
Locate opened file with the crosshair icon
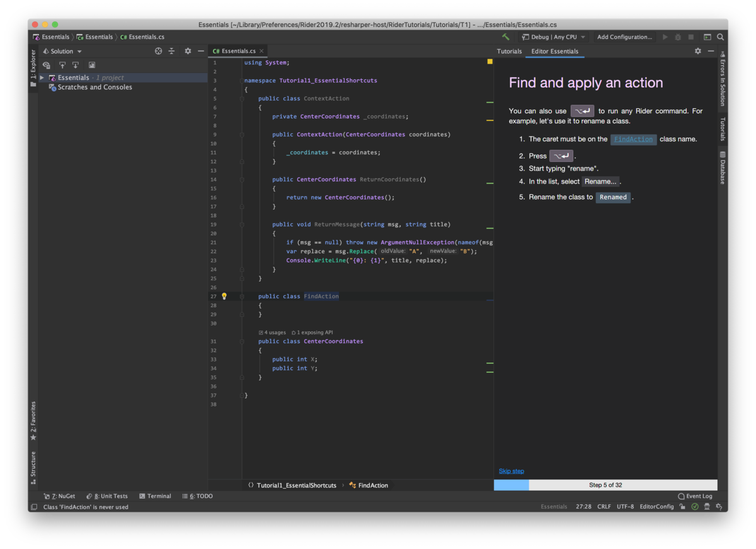pos(159,51)
